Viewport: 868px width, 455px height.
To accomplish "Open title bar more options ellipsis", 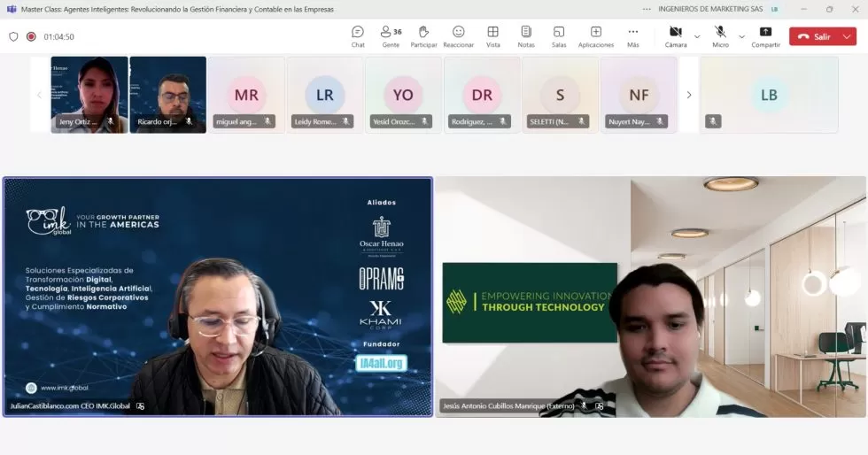I will click(647, 10).
